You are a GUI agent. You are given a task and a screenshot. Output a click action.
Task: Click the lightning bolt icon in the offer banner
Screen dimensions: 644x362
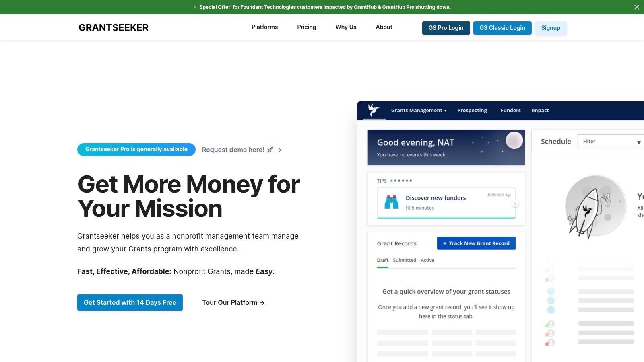click(195, 7)
